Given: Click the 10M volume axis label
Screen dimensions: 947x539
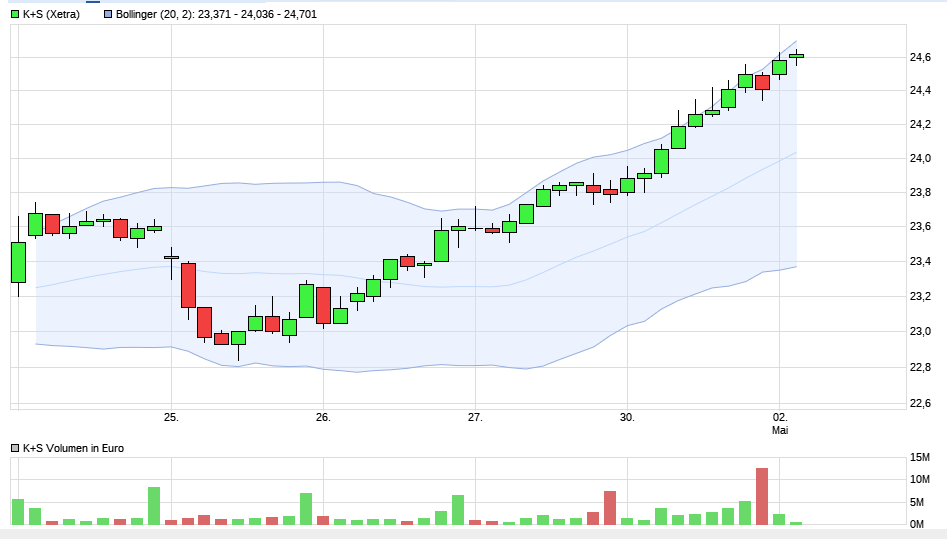Looking at the screenshot, I should [920, 480].
